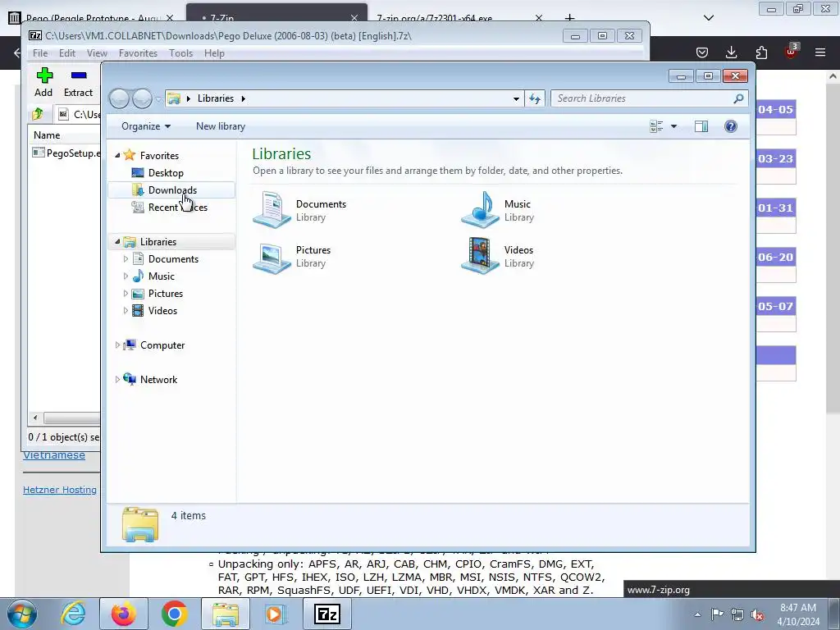Open view options dropdown arrow
Viewport: 840px width, 630px height.
(674, 126)
